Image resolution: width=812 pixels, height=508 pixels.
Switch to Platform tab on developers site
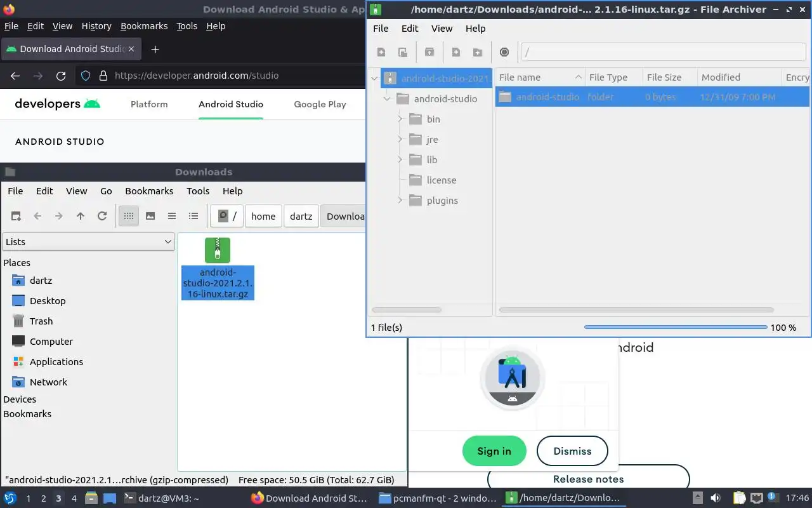(x=149, y=104)
